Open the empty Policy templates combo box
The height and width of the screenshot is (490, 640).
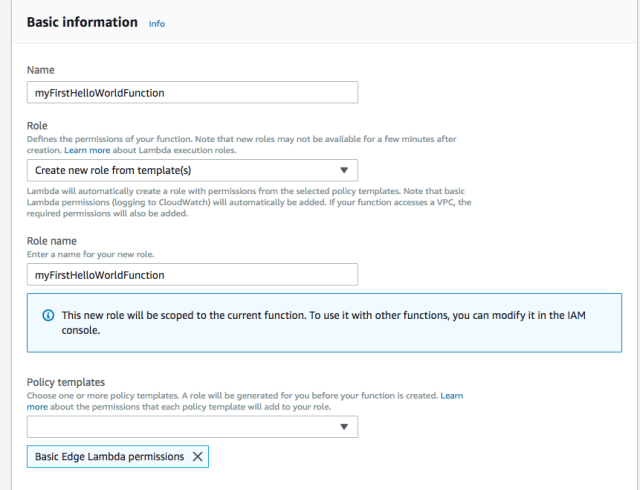180,427
